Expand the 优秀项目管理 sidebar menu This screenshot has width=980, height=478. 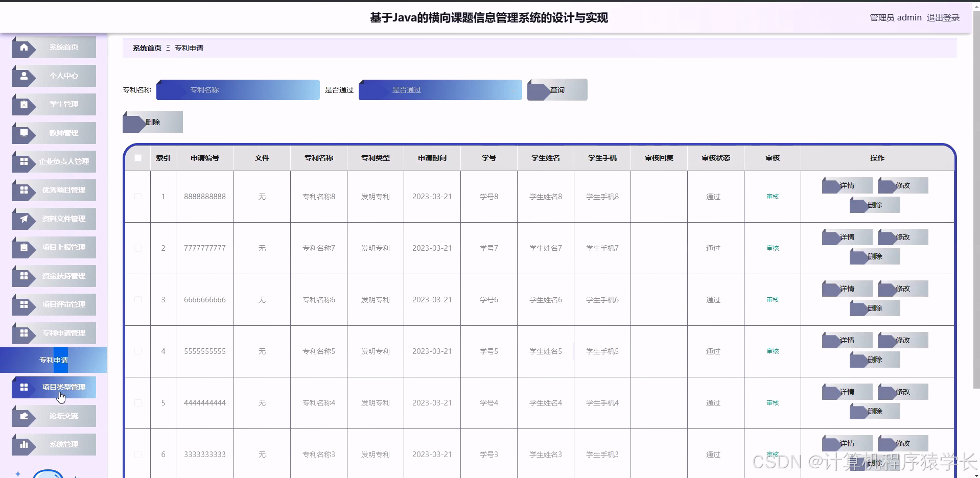(x=54, y=190)
